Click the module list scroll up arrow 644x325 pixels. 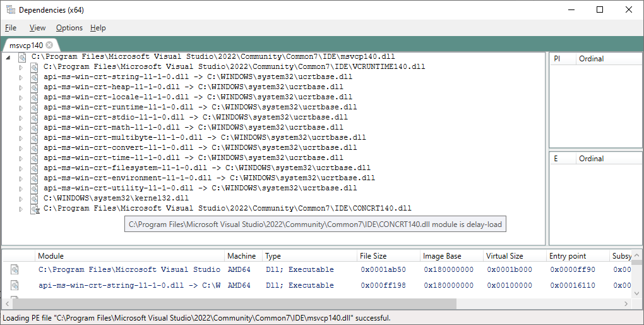pyautogui.click(x=636, y=255)
